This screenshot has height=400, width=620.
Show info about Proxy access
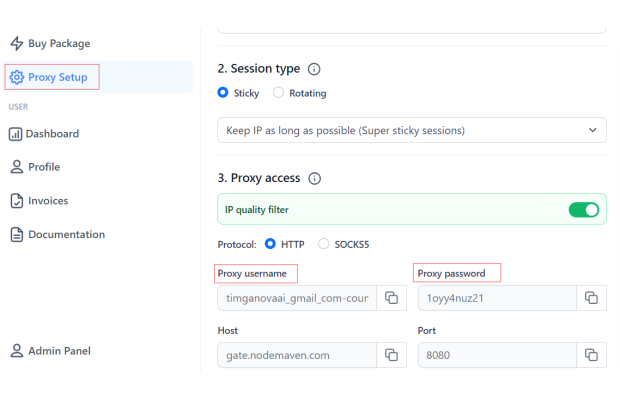pyautogui.click(x=314, y=179)
